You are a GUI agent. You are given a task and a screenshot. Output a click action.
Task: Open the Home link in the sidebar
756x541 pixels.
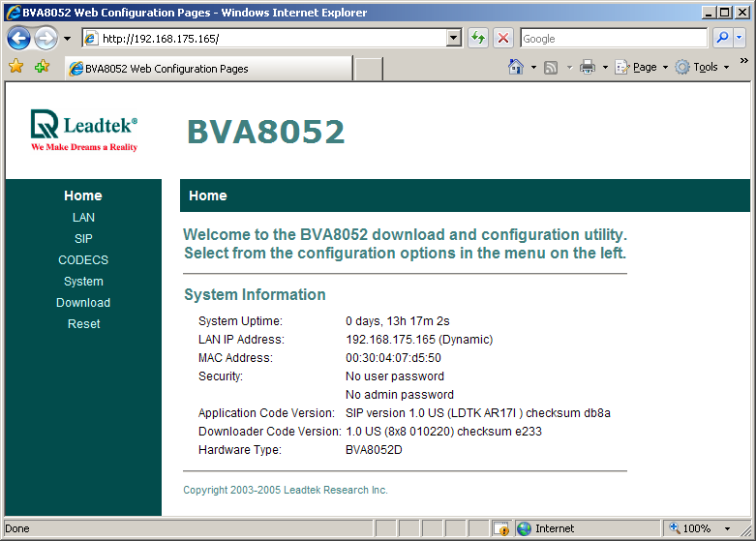[x=83, y=195]
